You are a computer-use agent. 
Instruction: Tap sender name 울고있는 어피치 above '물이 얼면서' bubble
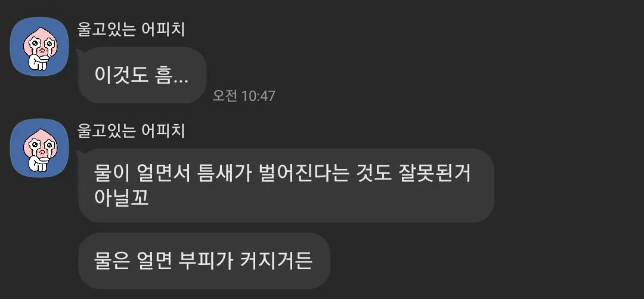[131, 131]
